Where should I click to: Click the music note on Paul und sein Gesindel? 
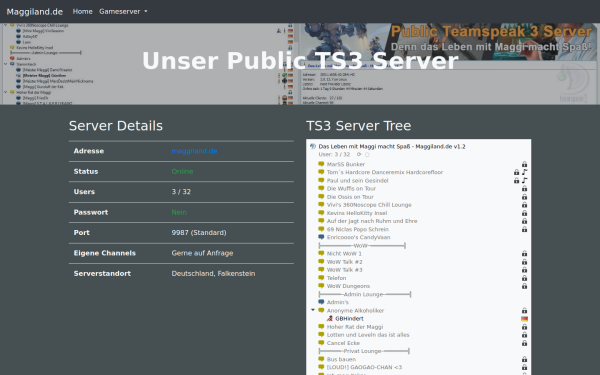tap(524, 180)
